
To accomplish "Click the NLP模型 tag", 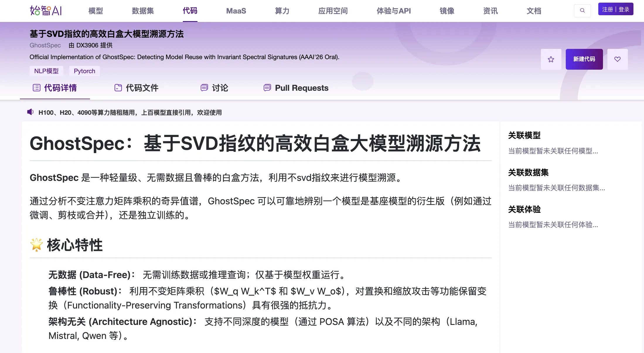I will [46, 71].
